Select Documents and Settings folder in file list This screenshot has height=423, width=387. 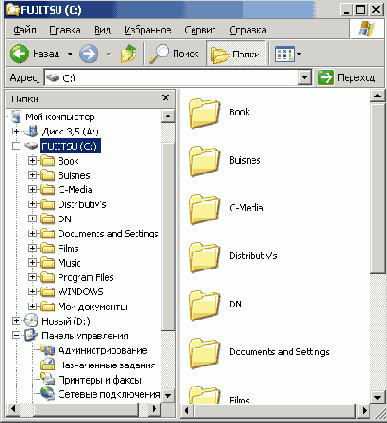[204, 353]
